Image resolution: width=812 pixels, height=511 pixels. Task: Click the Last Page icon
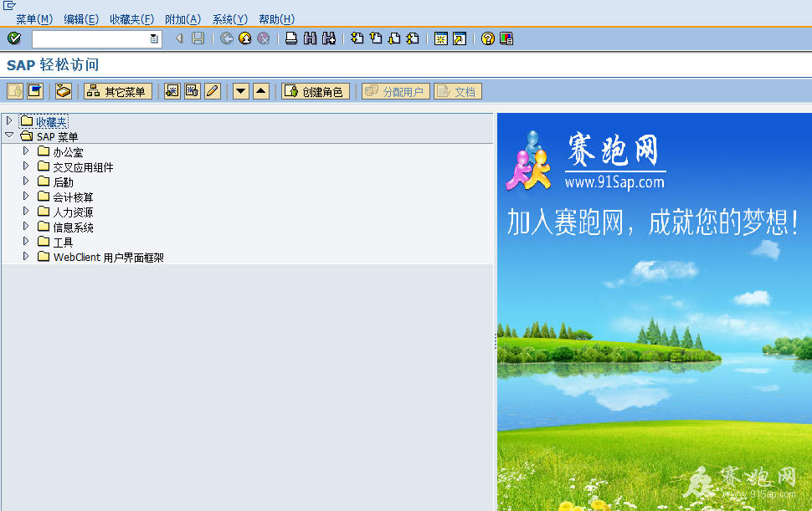point(413,38)
